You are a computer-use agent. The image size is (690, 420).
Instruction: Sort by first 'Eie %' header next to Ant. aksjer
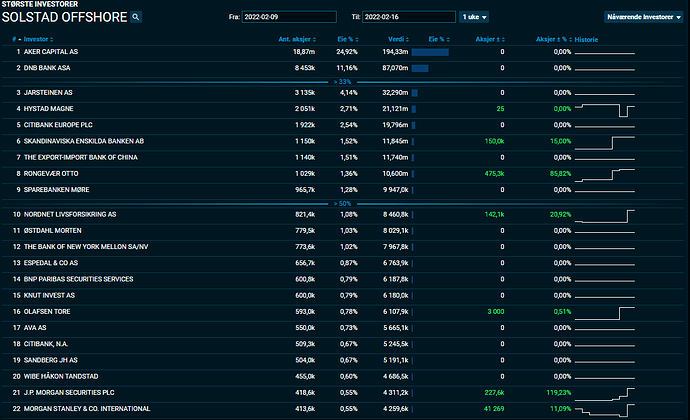(348, 39)
